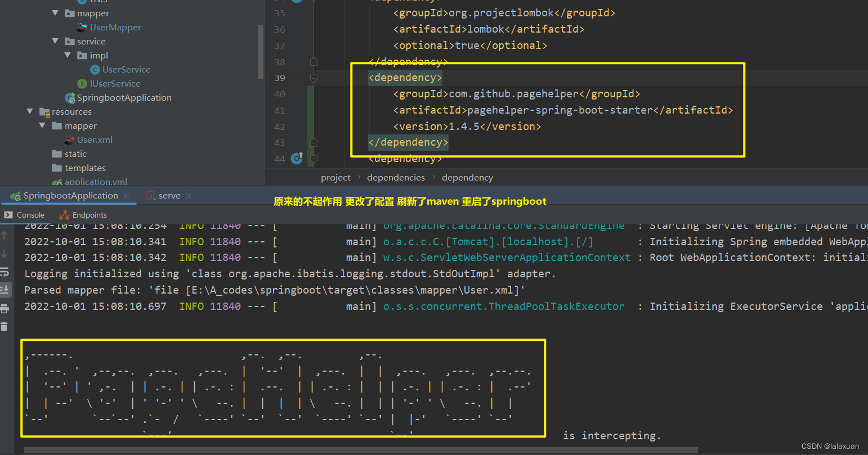Click the 'is intercepting.' console text
The width and height of the screenshot is (868, 455).
click(612, 436)
